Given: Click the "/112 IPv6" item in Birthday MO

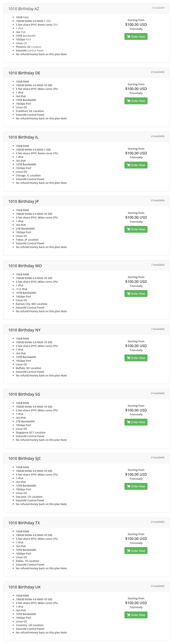Looking at the screenshot, I should 21,289.
